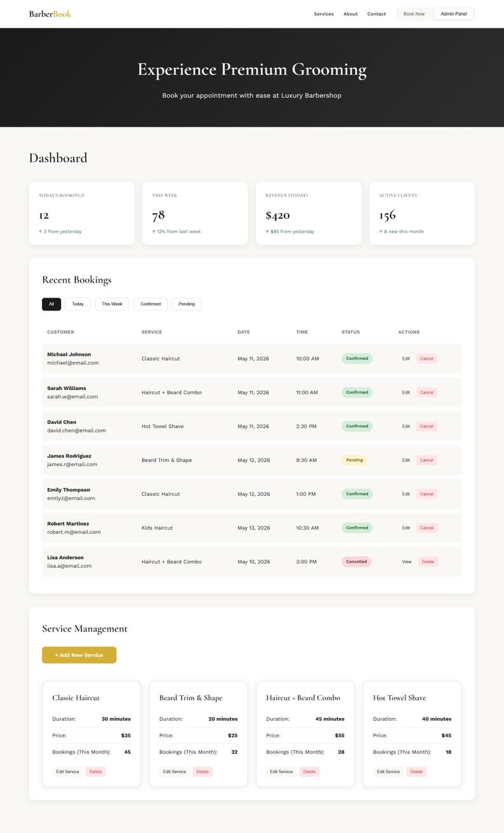This screenshot has width=504, height=833.
Task: Click Michael Johnson's Confirmed status badge
Action: [357, 359]
